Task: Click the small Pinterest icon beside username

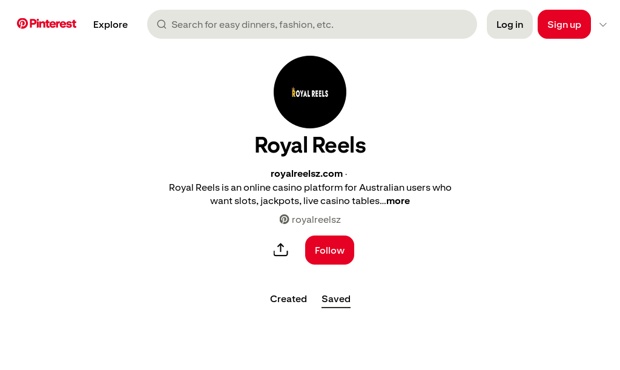Action: pos(284,219)
